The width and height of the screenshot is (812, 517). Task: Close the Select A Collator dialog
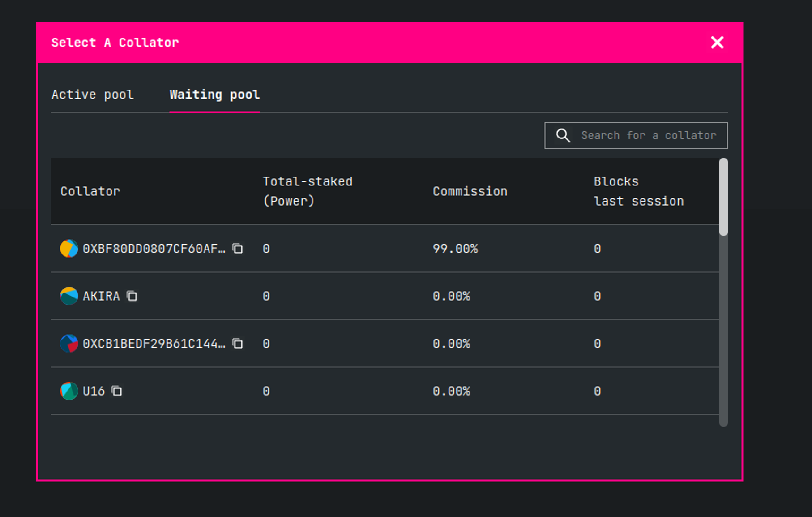pyautogui.click(x=717, y=43)
